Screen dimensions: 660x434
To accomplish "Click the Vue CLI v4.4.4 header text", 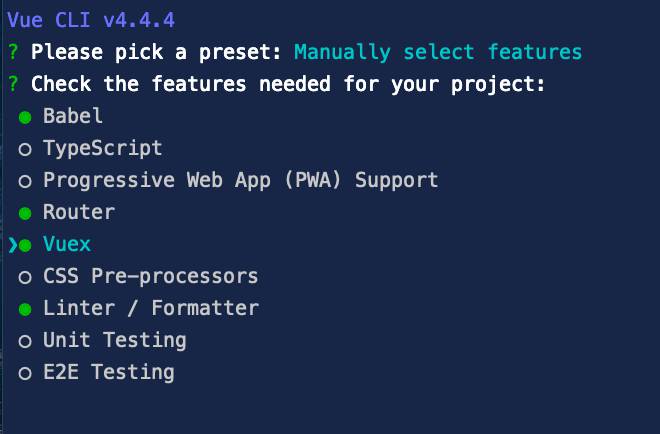I will click(96, 19).
